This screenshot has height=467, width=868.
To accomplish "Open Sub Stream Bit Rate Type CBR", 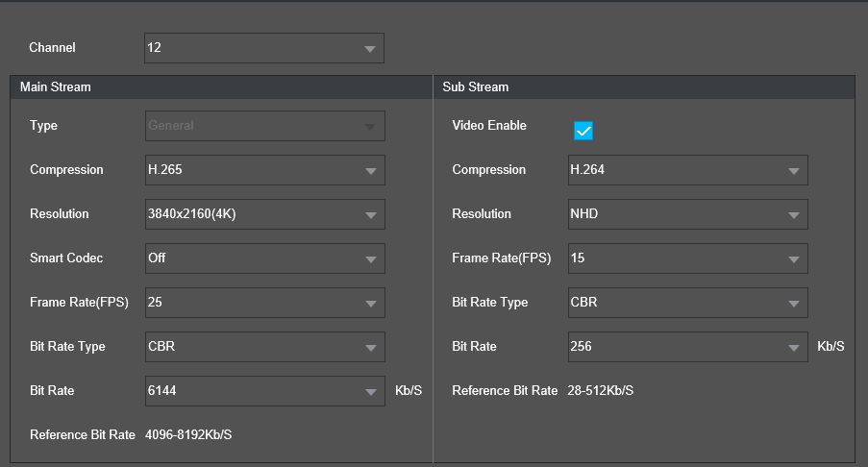I will point(688,303).
